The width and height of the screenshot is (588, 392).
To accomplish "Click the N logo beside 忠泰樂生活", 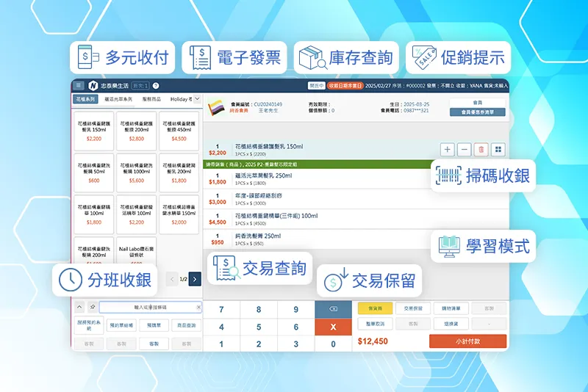I will [93, 86].
